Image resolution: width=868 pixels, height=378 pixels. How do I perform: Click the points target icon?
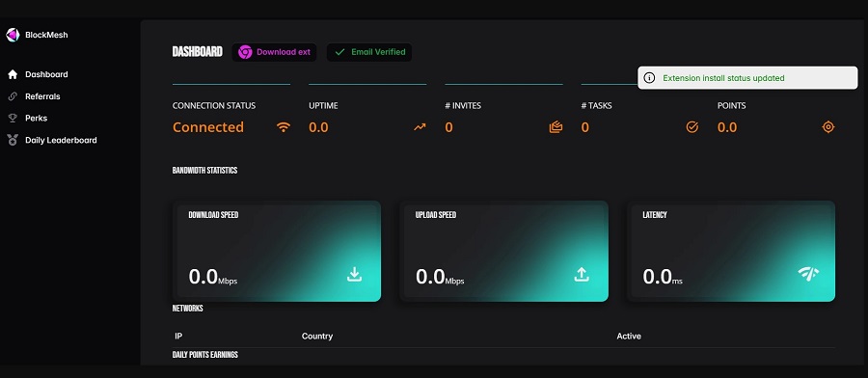pyautogui.click(x=828, y=127)
